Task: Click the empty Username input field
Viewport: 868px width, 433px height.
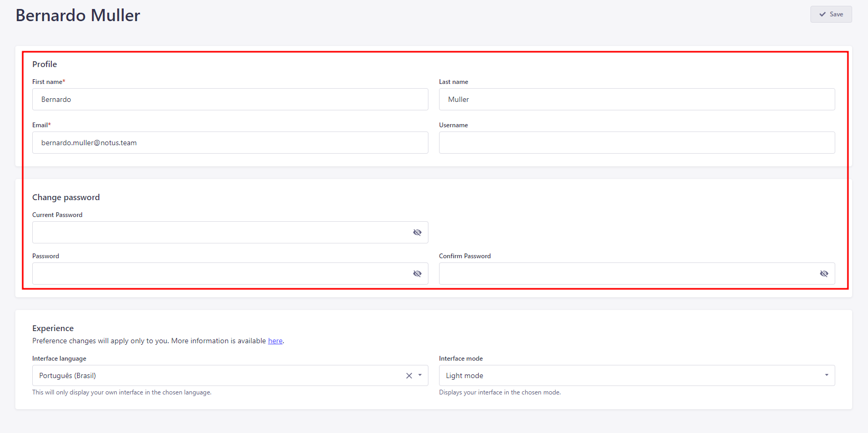Action: pyautogui.click(x=637, y=143)
